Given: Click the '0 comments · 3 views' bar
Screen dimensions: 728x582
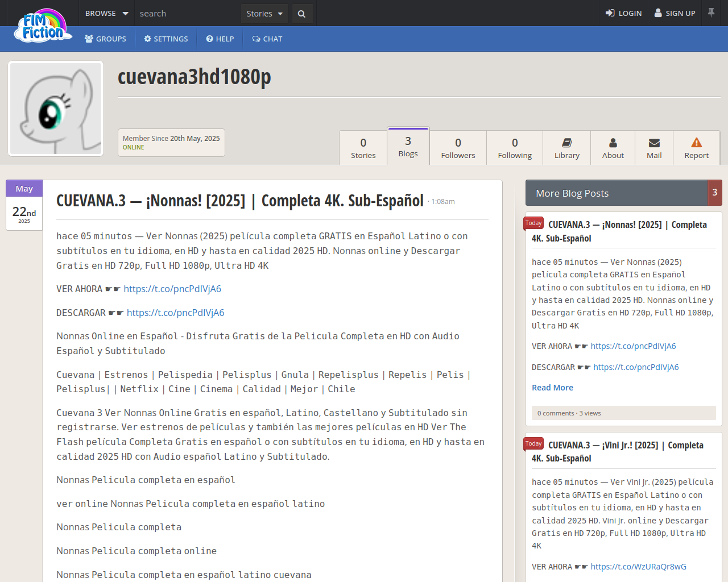Looking at the screenshot, I should point(624,413).
